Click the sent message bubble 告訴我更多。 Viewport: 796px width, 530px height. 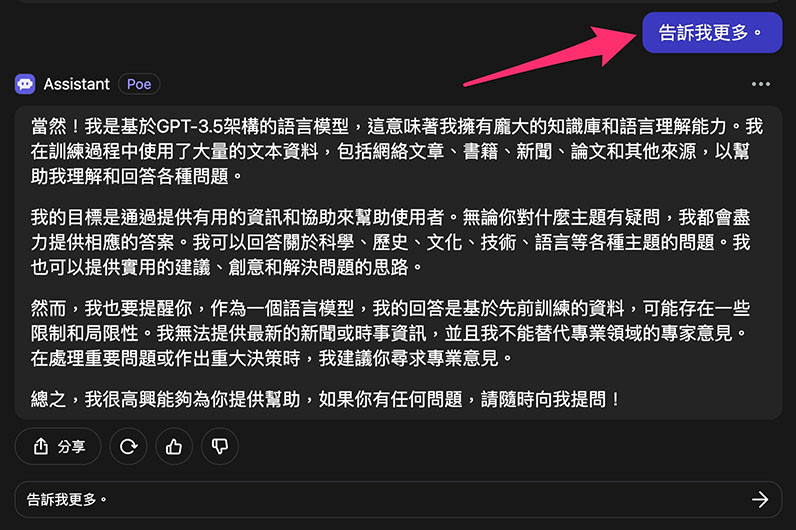(712, 32)
